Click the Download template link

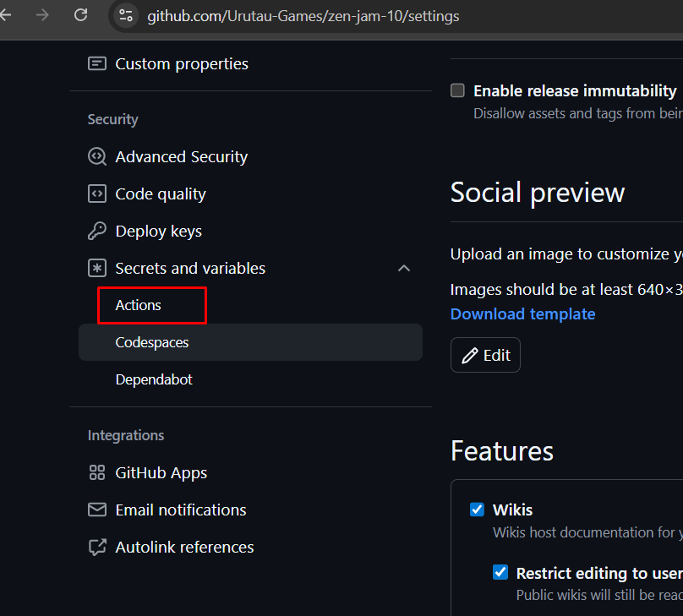(522, 313)
